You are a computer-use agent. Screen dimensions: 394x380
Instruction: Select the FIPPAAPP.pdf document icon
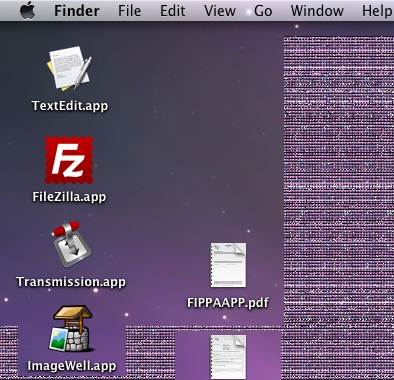pyautogui.click(x=228, y=265)
